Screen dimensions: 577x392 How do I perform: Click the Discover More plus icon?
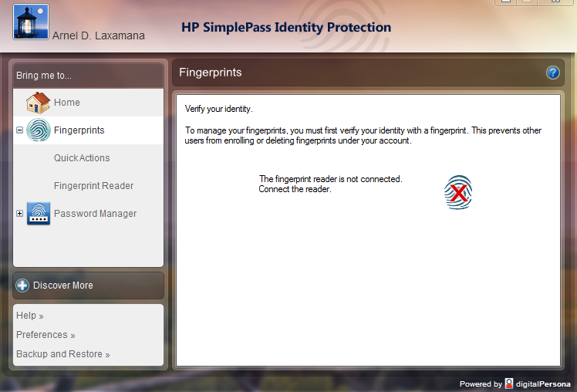22,286
